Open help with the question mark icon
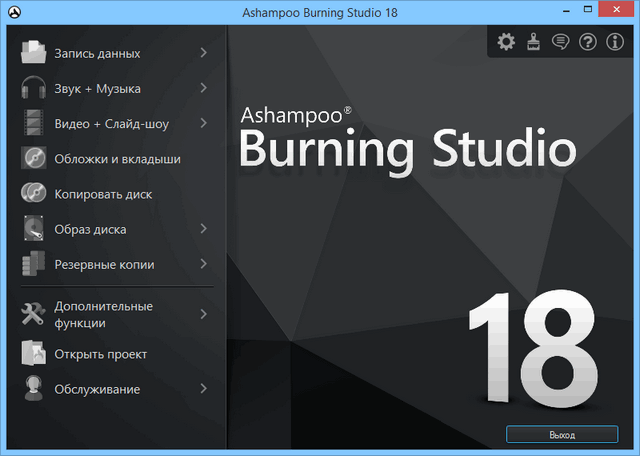 click(x=588, y=41)
